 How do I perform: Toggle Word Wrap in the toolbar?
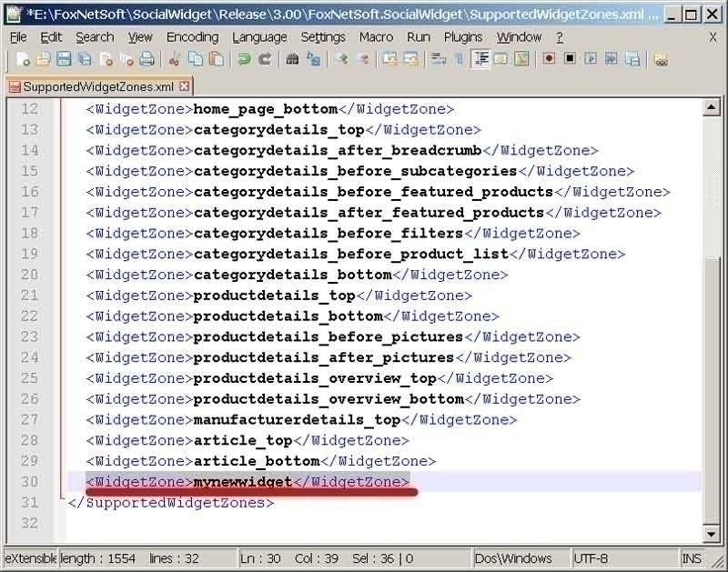click(438, 59)
